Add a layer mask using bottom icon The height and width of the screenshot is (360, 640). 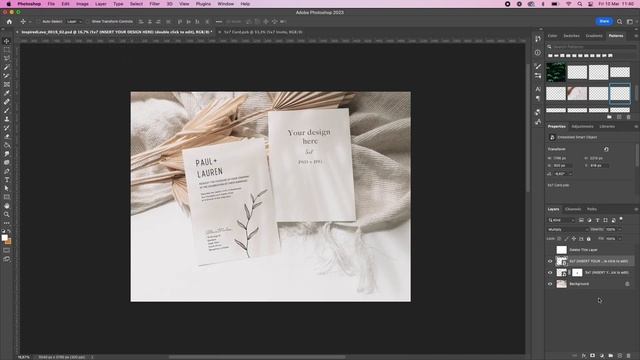pos(593,356)
